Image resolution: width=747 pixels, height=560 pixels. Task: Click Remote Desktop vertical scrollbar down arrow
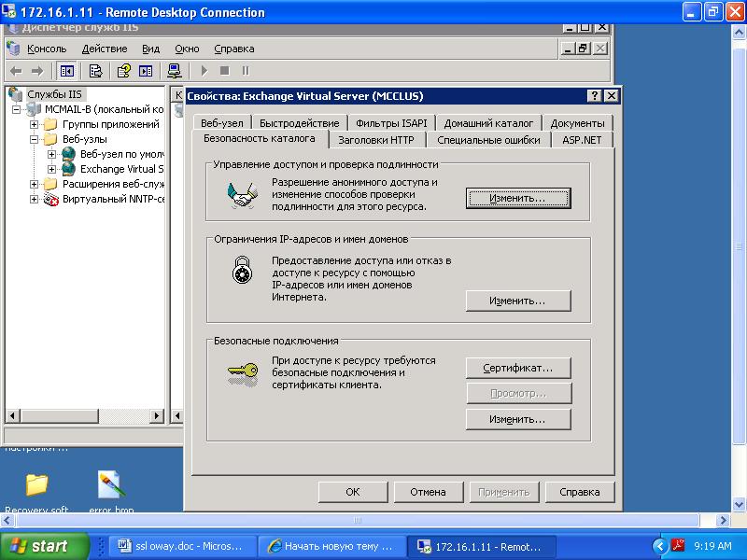739,504
